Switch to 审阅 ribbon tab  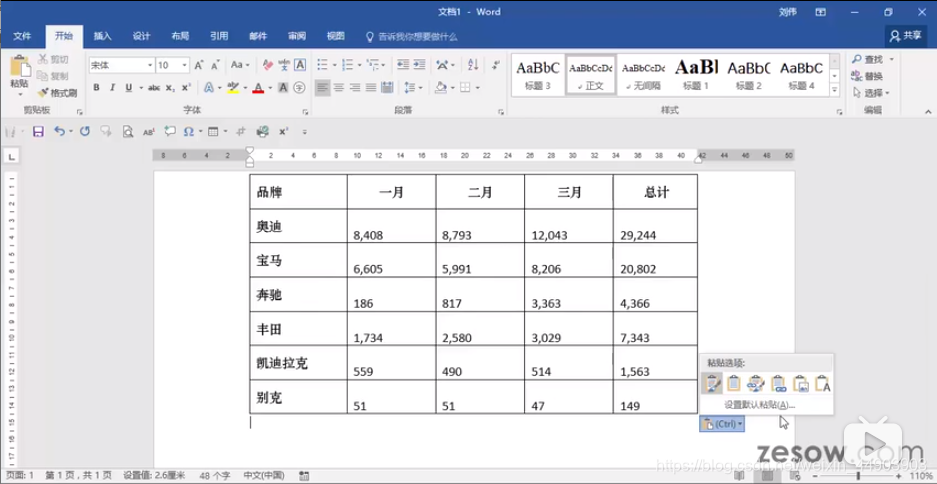coord(296,36)
